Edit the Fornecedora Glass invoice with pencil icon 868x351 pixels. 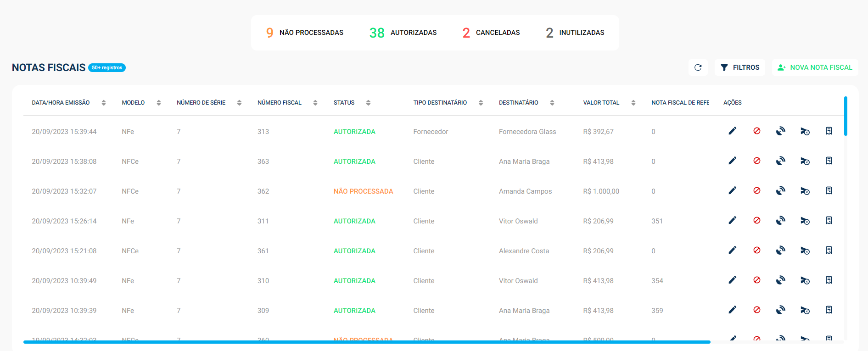click(732, 131)
